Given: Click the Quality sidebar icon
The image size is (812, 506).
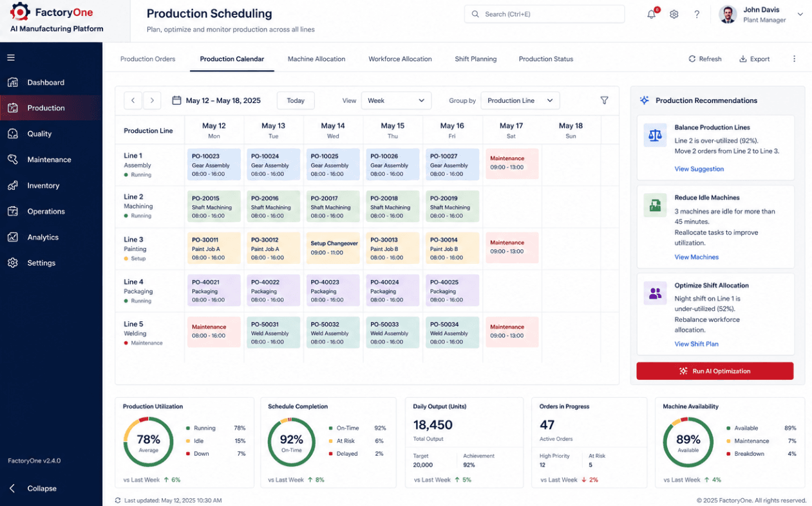Looking at the screenshot, I should (x=13, y=134).
